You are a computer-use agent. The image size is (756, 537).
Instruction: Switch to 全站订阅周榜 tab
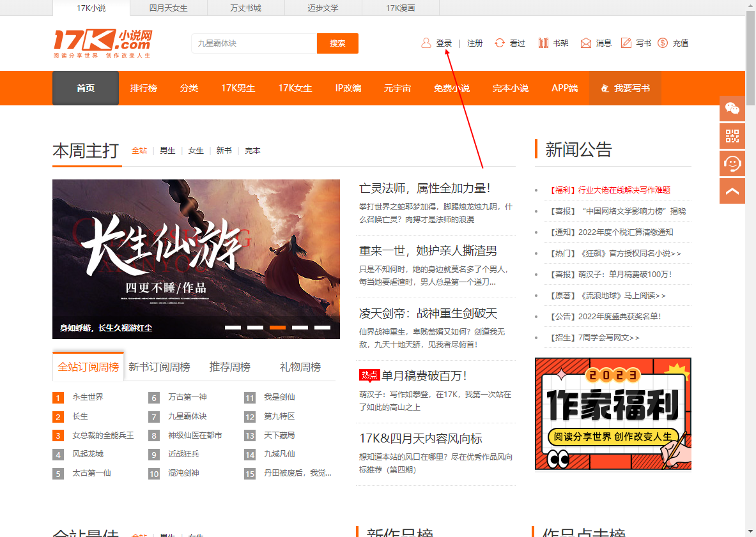click(88, 367)
